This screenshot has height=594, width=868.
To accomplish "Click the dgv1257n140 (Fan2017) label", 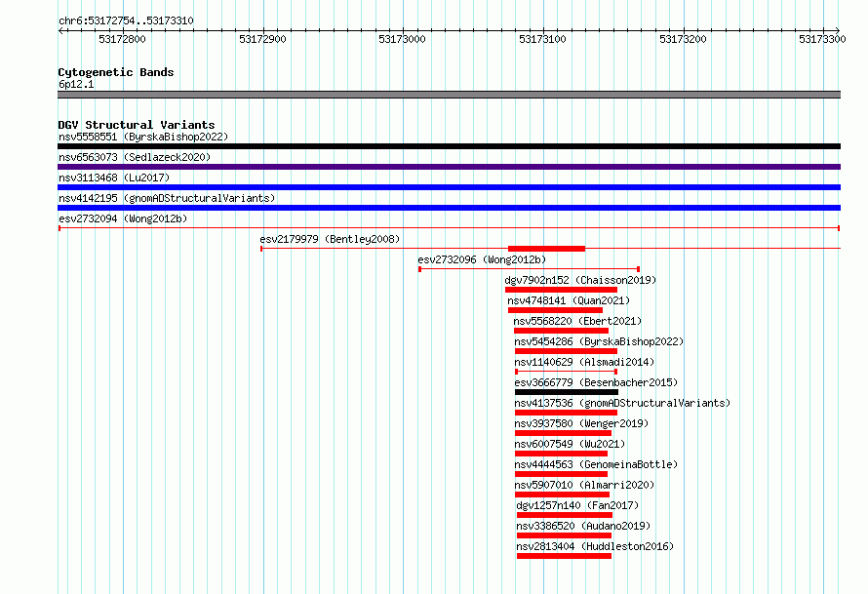I will tap(577, 505).
